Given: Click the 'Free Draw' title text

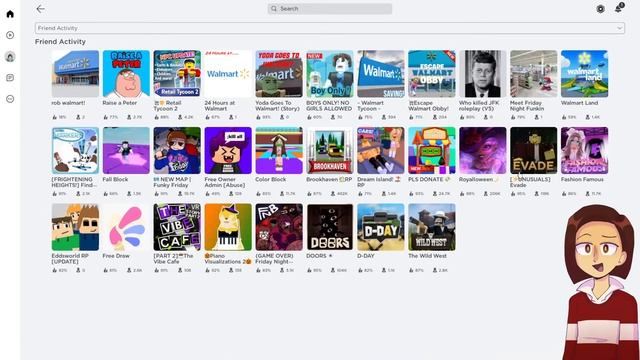Looking at the screenshot, I should pos(116,256).
